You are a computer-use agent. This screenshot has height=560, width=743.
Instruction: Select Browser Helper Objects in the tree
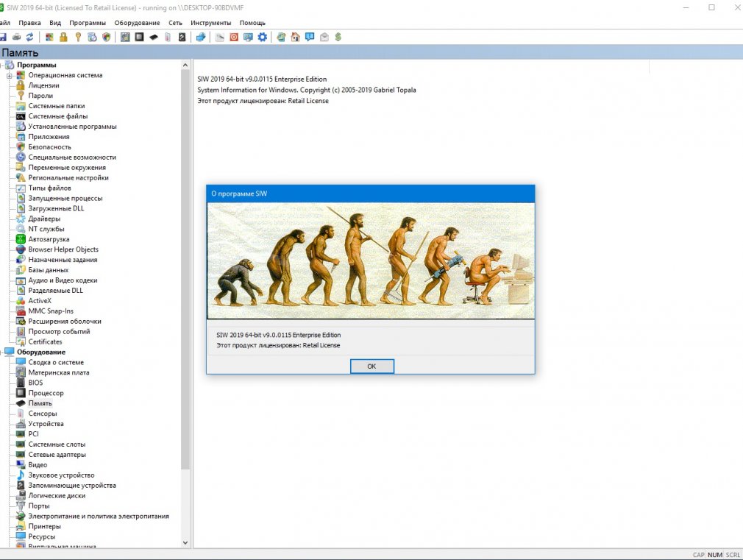63,249
